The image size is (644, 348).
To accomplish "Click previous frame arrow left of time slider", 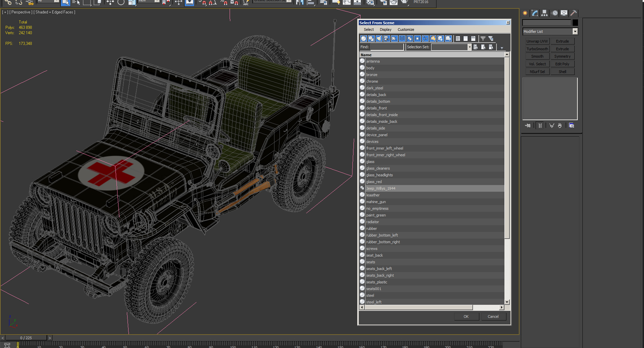I will [3, 338].
